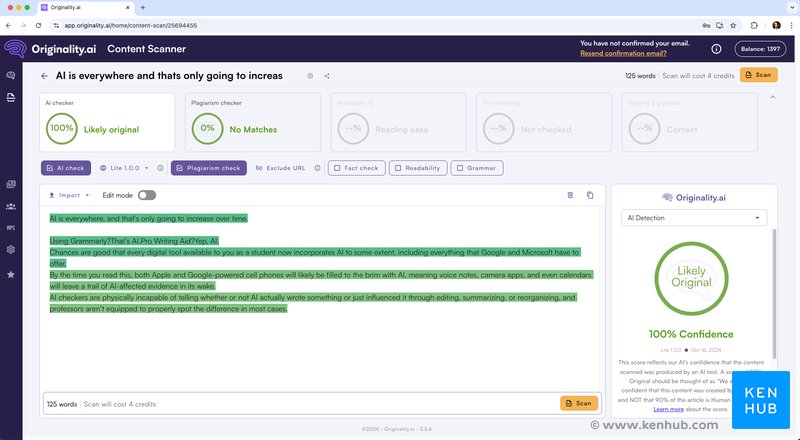
Task: Expand the AI Detection dropdown
Action: [x=694, y=218]
